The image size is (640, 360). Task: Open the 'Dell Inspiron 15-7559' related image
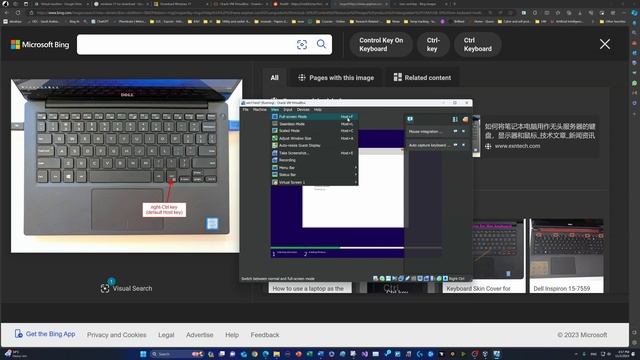[567, 256]
